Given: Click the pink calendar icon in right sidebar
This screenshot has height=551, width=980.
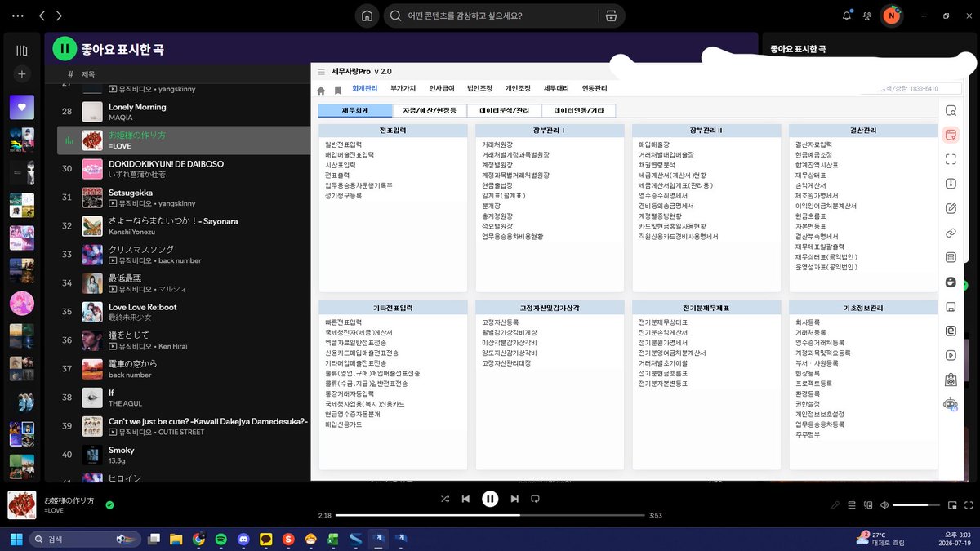Looking at the screenshot, I should pos(950,135).
